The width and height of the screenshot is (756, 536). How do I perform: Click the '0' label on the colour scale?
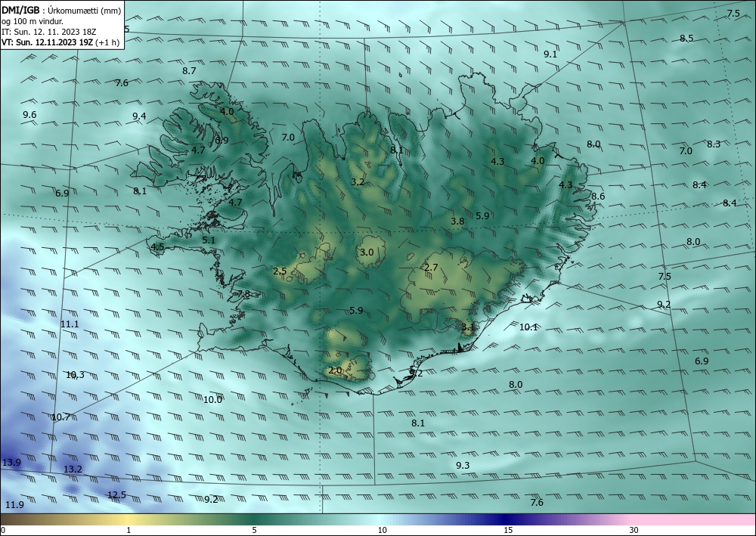[3, 531]
